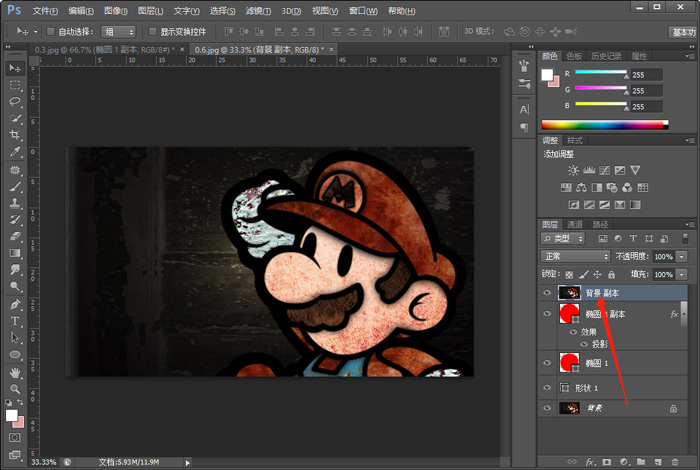
Task: Select the Quick Selection tool
Action: (x=15, y=118)
